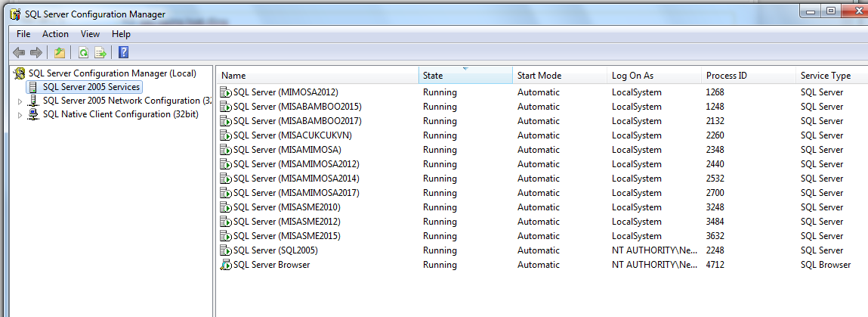
Task: Sort by the Log On As column header
Action: (654, 76)
